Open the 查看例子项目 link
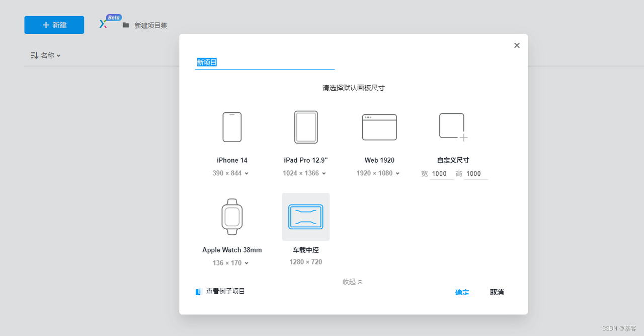 (225, 291)
